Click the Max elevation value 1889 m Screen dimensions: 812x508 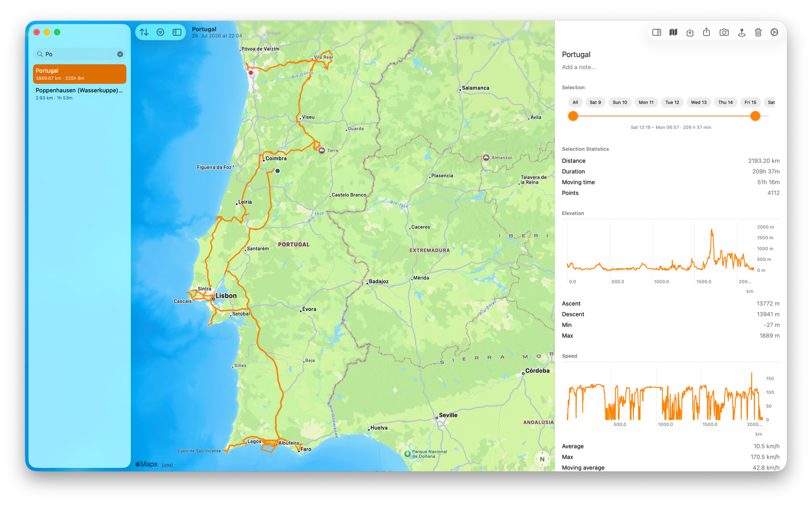[769, 336]
